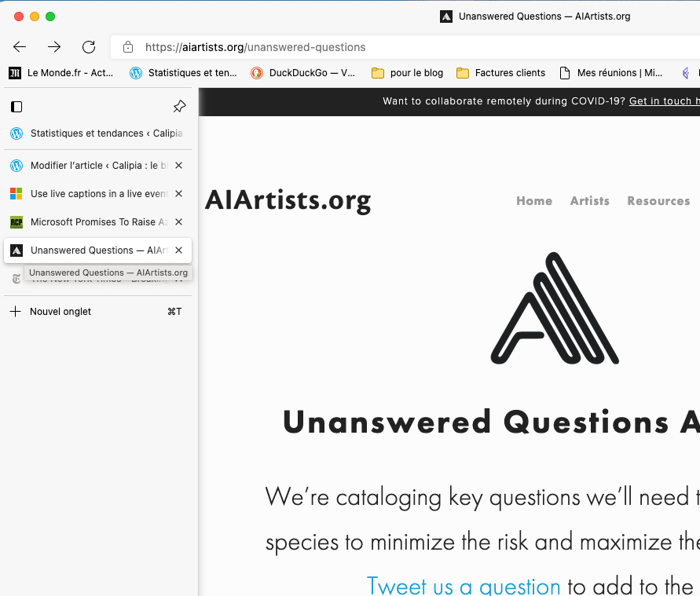Click the Forward navigation arrow
Screen dimensions: 700x596
[x=54, y=47]
